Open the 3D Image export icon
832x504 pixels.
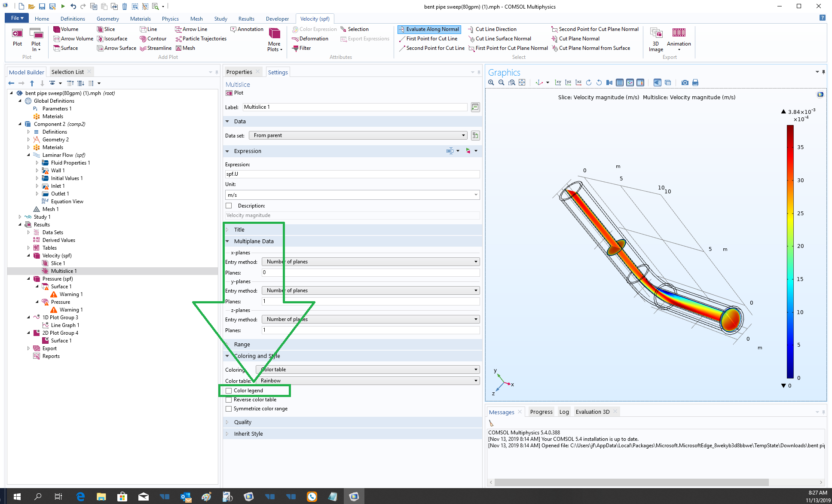click(656, 34)
